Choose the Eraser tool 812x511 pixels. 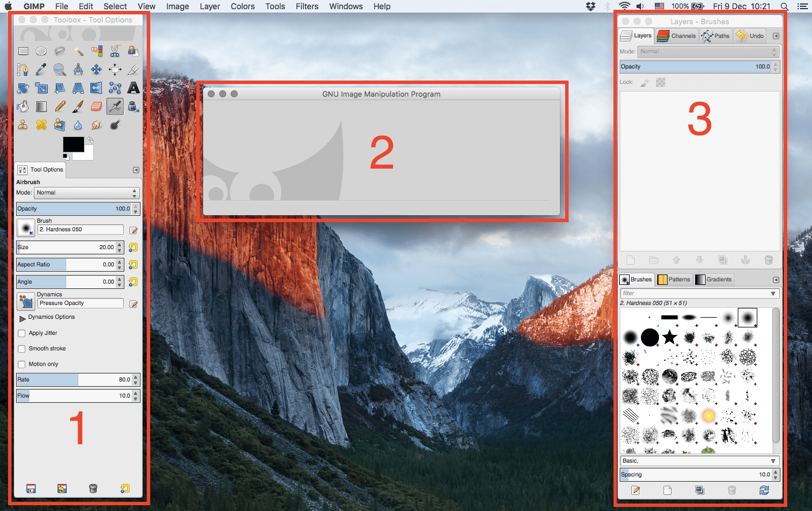click(97, 106)
